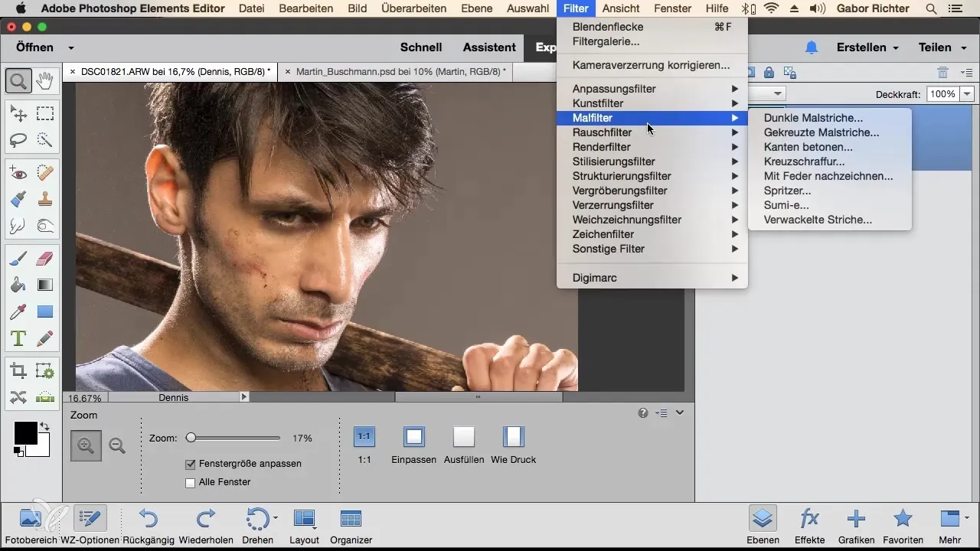Select the Type text tool
The height and width of the screenshot is (551, 980).
18,337
